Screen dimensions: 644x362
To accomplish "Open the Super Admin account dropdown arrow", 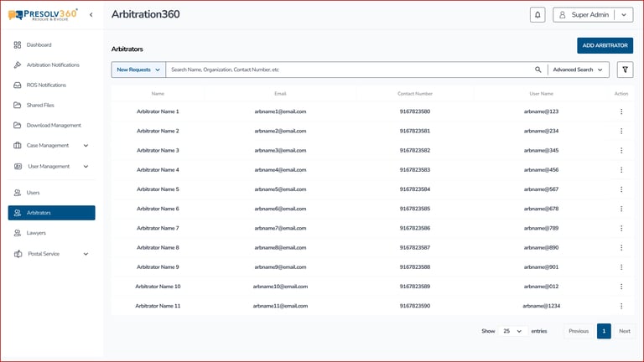I will [x=624, y=15].
